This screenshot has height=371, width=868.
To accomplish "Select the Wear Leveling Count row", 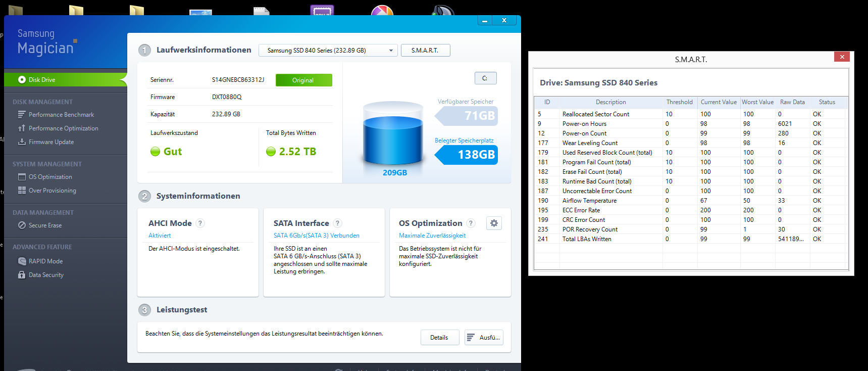I will [691, 143].
